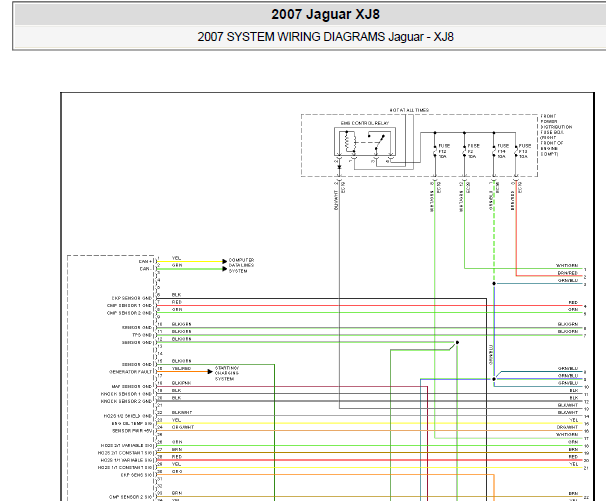Select the Fuse F2 10A symbol
The height and width of the screenshot is (501, 606).
pos(465,151)
